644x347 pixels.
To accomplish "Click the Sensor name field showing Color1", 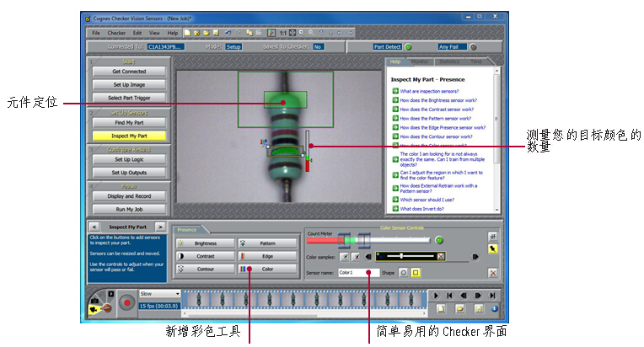I will (358, 273).
